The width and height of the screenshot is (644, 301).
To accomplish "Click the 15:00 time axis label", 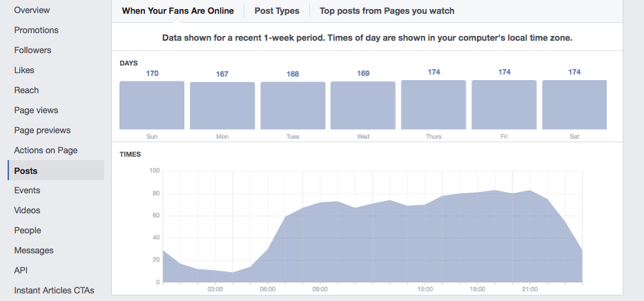I will (425, 289).
